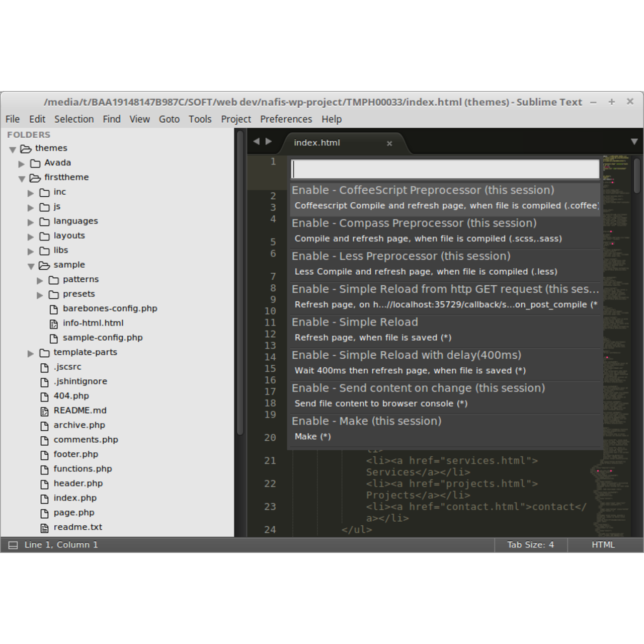Click the README.md file icon
Viewport: 644px width, 644px height.
(x=44, y=411)
